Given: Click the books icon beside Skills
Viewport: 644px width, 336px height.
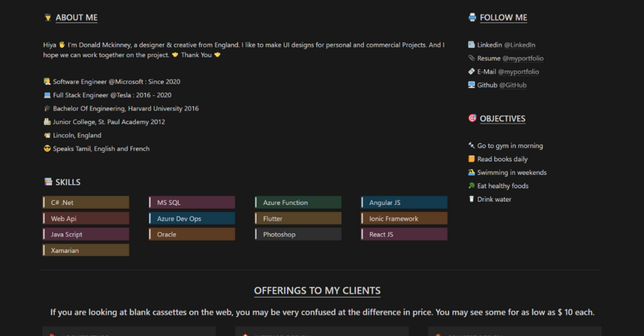Looking at the screenshot, I should coord(47,182).
